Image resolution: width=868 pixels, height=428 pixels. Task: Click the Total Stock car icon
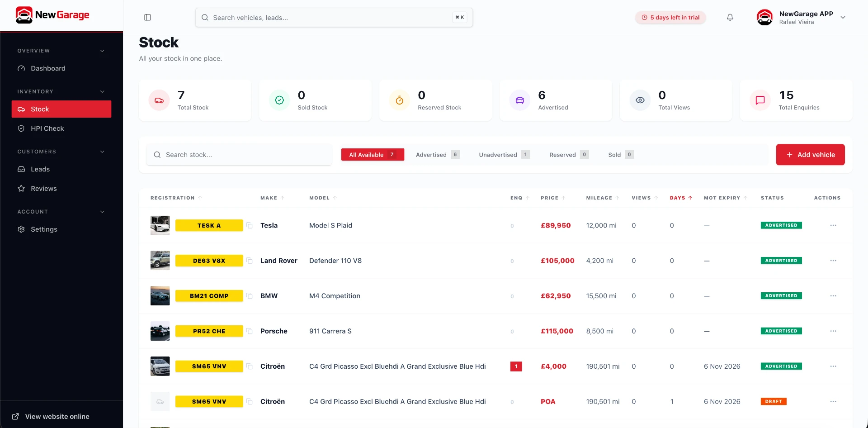coord(159,100)
